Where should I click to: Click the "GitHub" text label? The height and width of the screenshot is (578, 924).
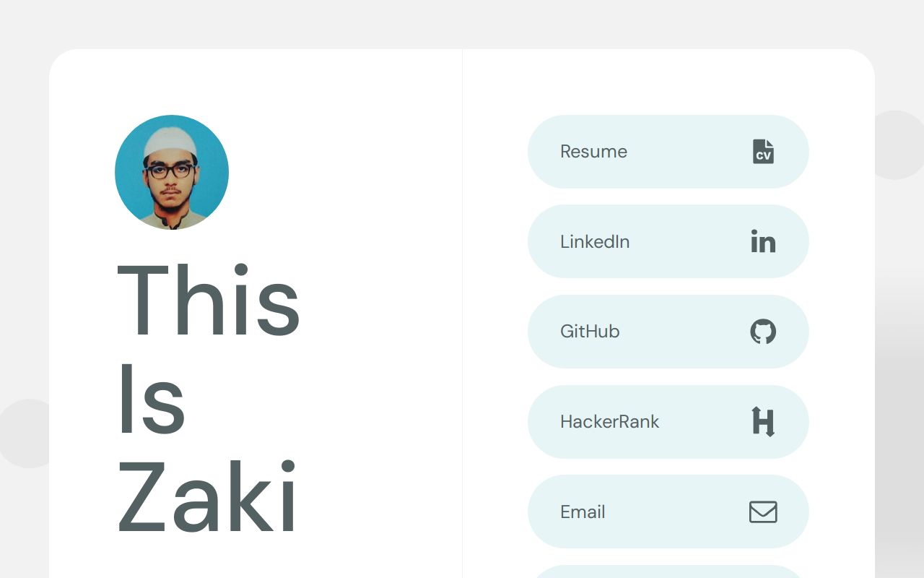point(590,332)
